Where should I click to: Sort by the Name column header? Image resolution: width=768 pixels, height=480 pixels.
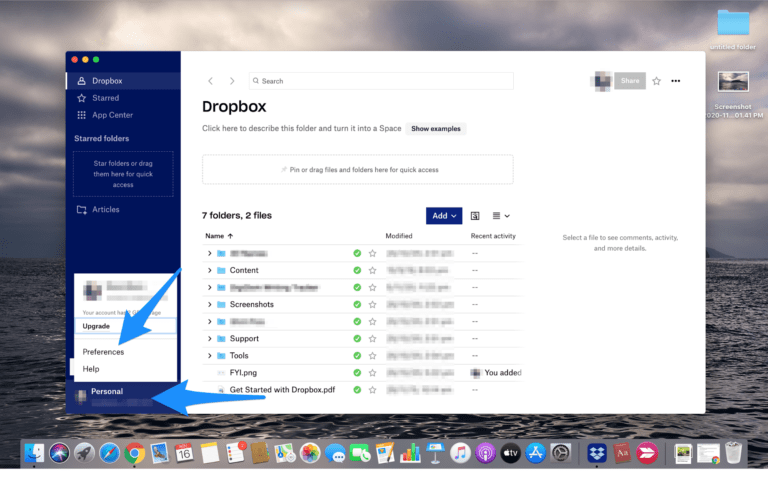(219, 236)
